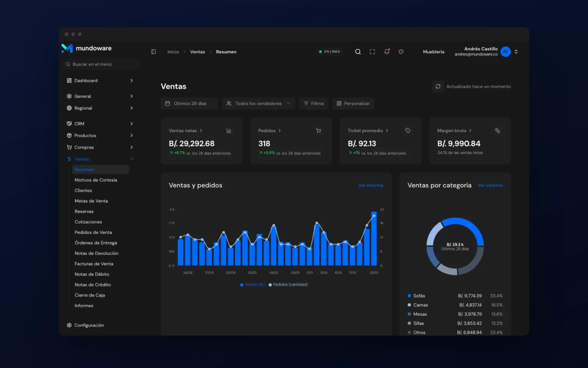The height and width of the screenshot is (368, 588).
Task: Expand the General menu chevron
Action: click(132, 96)
